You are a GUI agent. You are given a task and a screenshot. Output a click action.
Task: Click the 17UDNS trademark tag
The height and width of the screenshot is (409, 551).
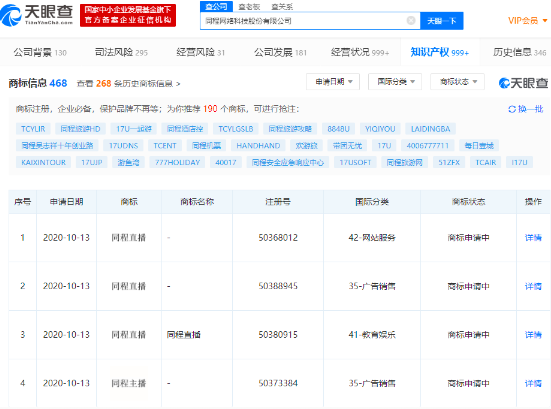pos(123,145)
